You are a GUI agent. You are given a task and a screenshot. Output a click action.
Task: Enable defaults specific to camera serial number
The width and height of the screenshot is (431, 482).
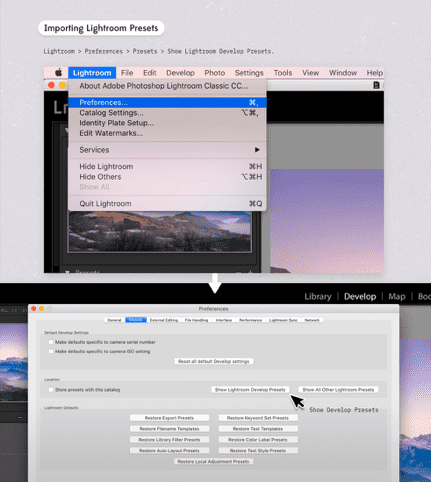coord(51,342)
